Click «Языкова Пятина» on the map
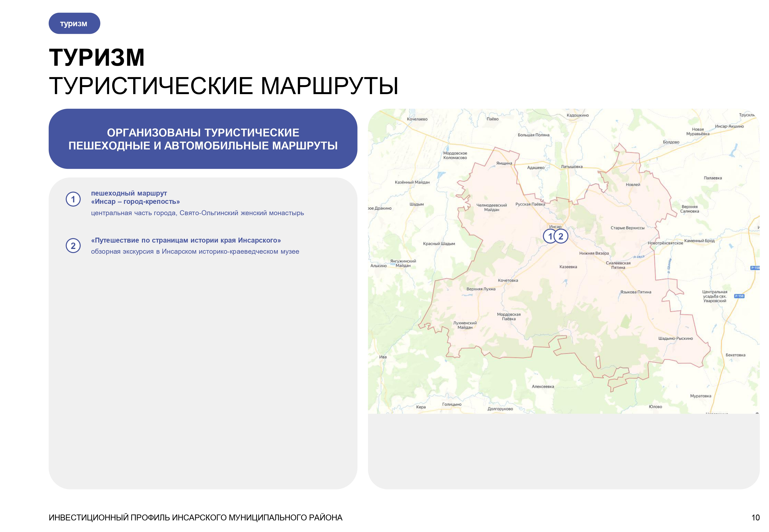 click(636, 292)
